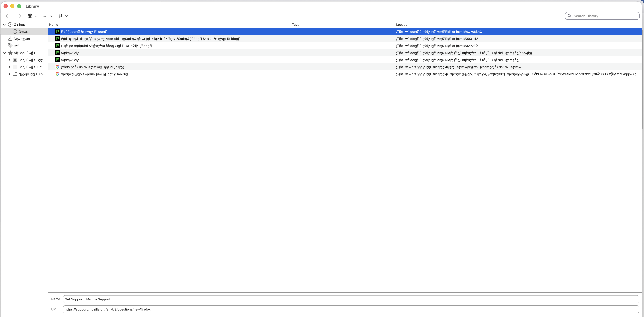
Task: Collapse the History tree node
Action: click(x=5, y=25)
